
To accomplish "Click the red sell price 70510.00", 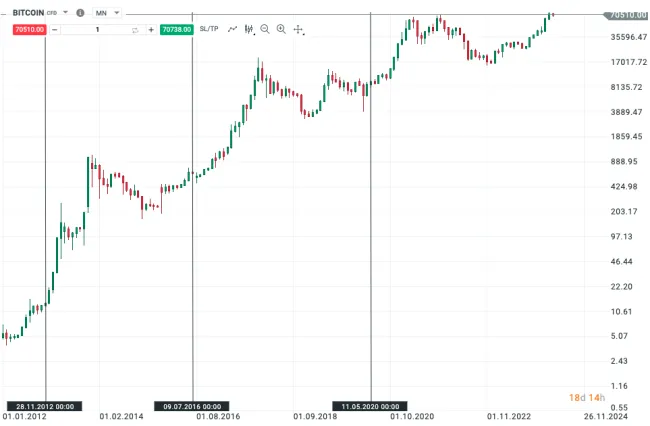I will pyautogui.click(x=29, y=30).
